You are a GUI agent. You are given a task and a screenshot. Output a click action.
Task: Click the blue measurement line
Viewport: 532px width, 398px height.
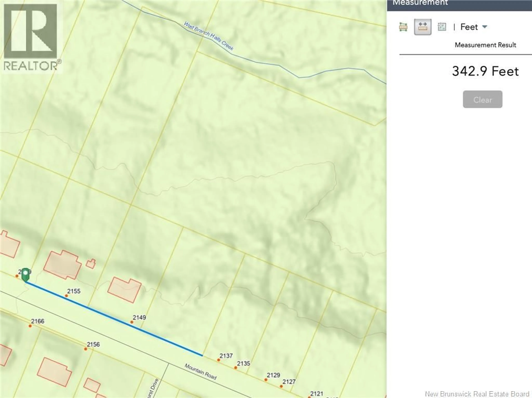click(x=114, y=318)
